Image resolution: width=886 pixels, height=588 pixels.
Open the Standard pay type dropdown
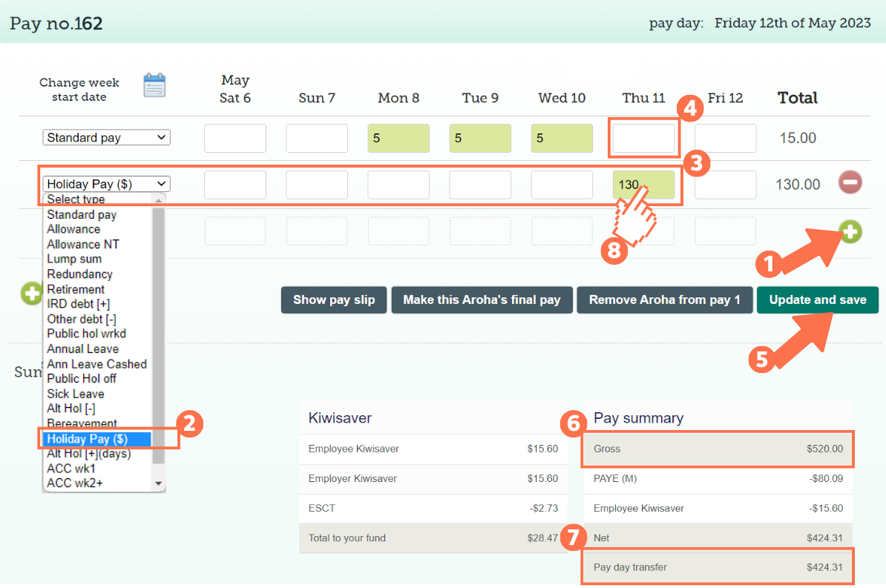point(105,137)
